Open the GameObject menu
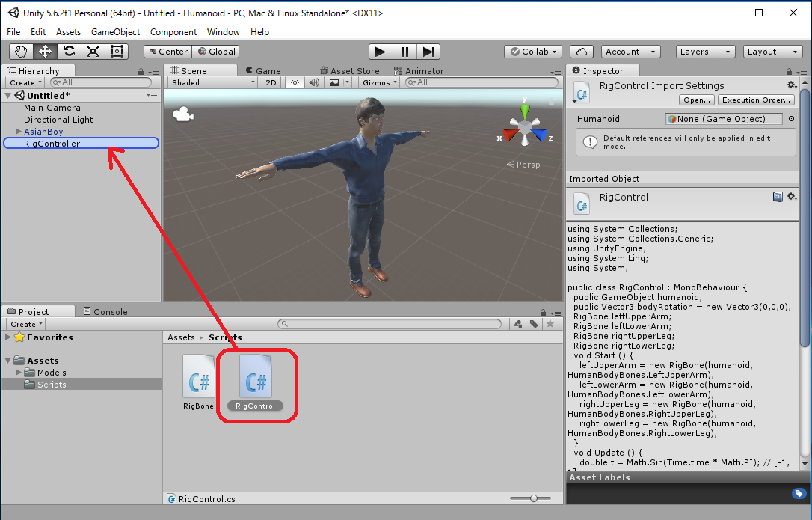The image size is (812, 520). pos(115,32)
